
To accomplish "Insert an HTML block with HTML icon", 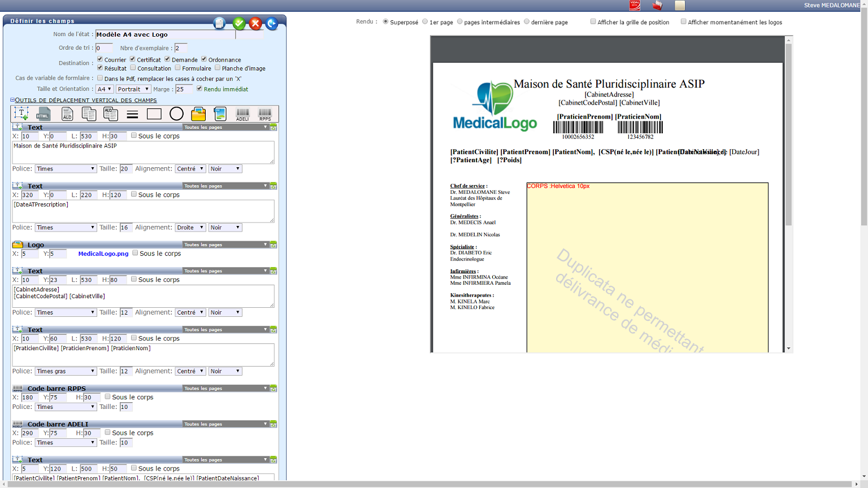I will click(x=44, y=114).
